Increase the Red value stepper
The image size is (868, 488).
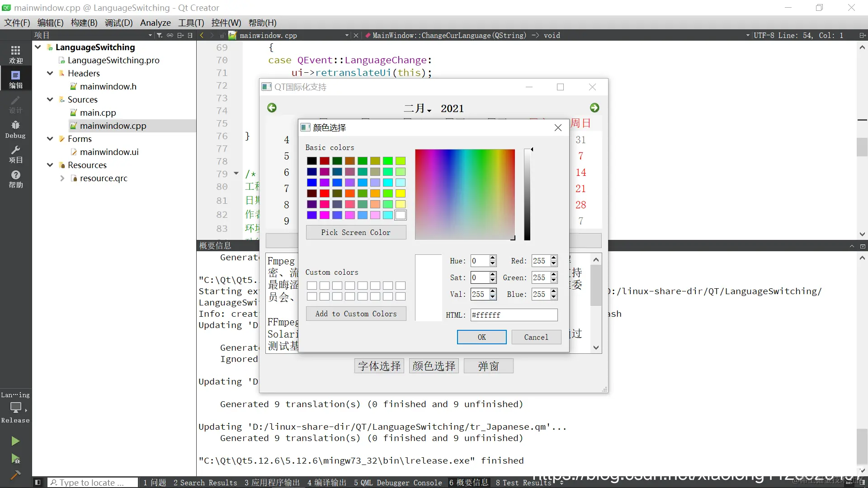[x=554, y=258]
